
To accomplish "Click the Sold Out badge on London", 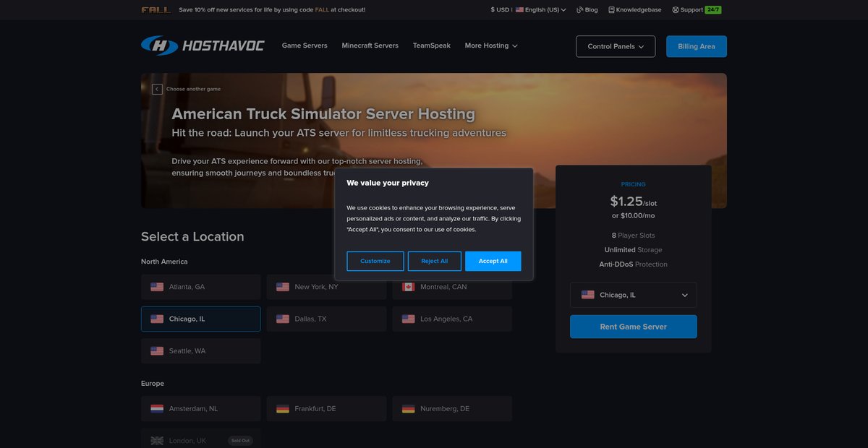I will click(241, 440).
